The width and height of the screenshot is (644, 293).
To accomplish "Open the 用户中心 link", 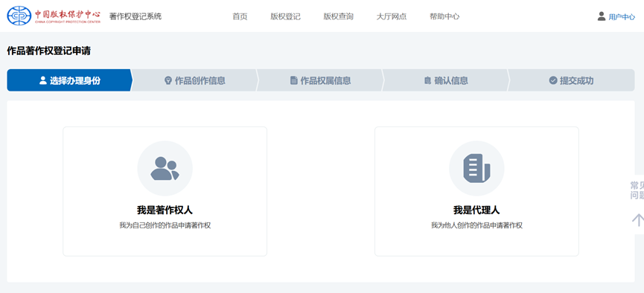I will [x=622, y=17].
